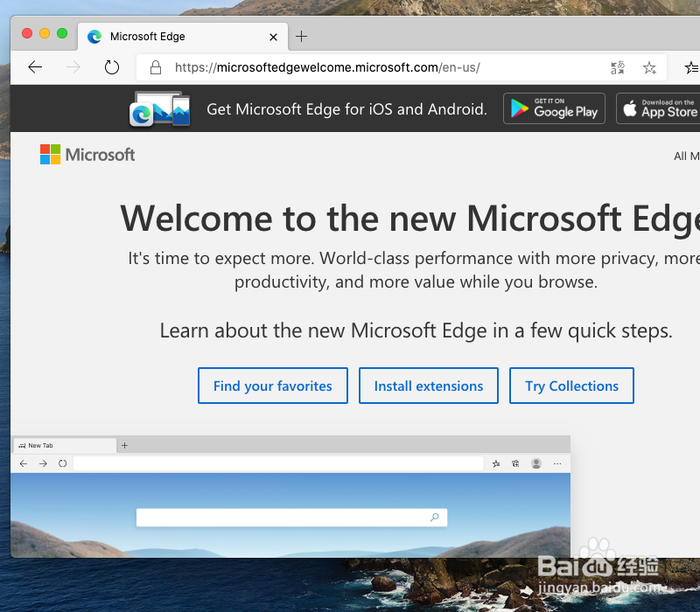Get Edge on Google Play
700x612 pixels.
click(554, 108)
